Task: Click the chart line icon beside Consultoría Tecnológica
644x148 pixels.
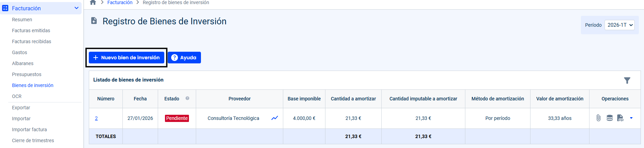Action: point(275,118)
